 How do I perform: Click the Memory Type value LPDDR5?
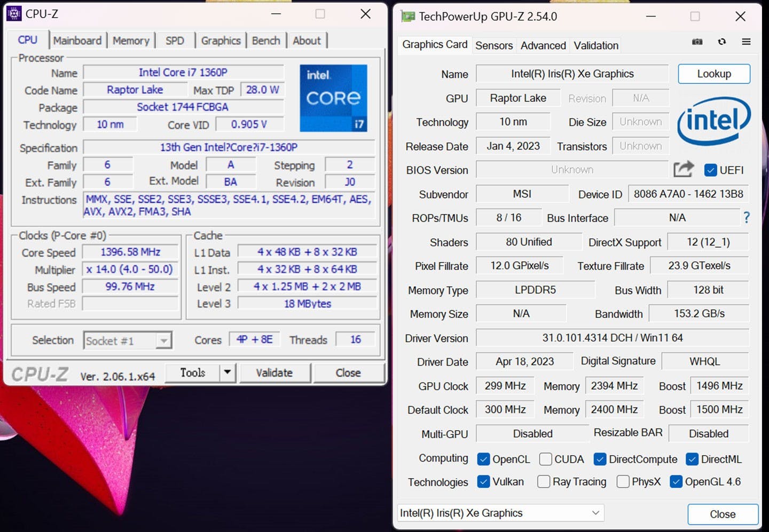point(535,290)
